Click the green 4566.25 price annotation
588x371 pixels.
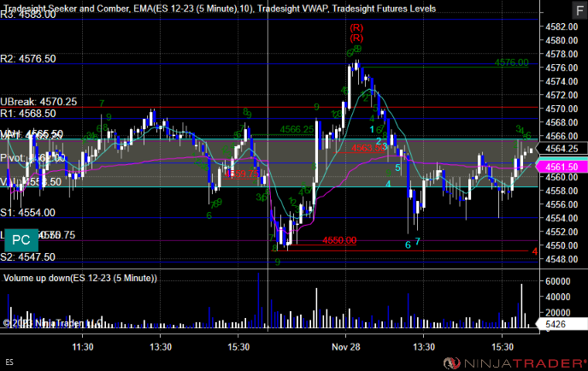point(297,129)
